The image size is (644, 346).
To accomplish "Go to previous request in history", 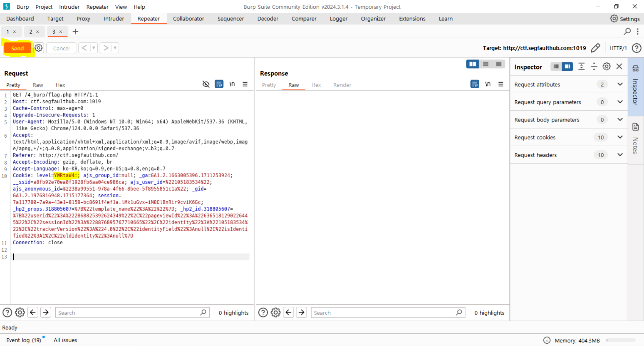I will click(x=84, y=48).
